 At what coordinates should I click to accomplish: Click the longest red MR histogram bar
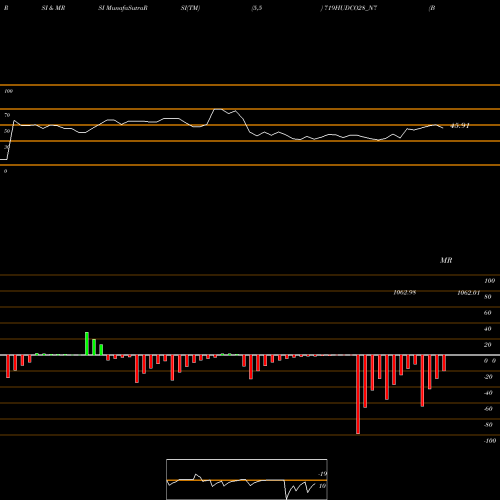pos(358,394)
